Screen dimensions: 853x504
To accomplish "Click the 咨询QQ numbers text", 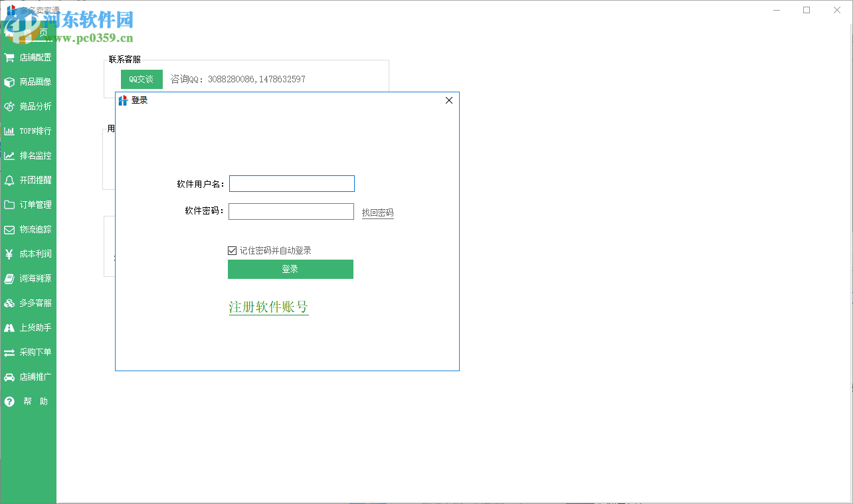I will (x=238, y=79).
